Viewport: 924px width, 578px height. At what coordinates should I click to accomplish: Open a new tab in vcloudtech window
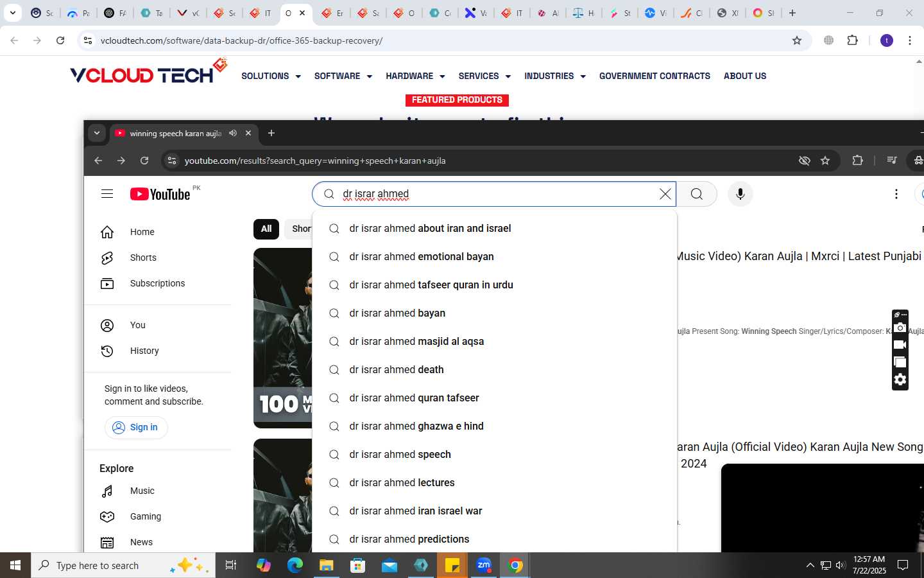tap(792, 13)
